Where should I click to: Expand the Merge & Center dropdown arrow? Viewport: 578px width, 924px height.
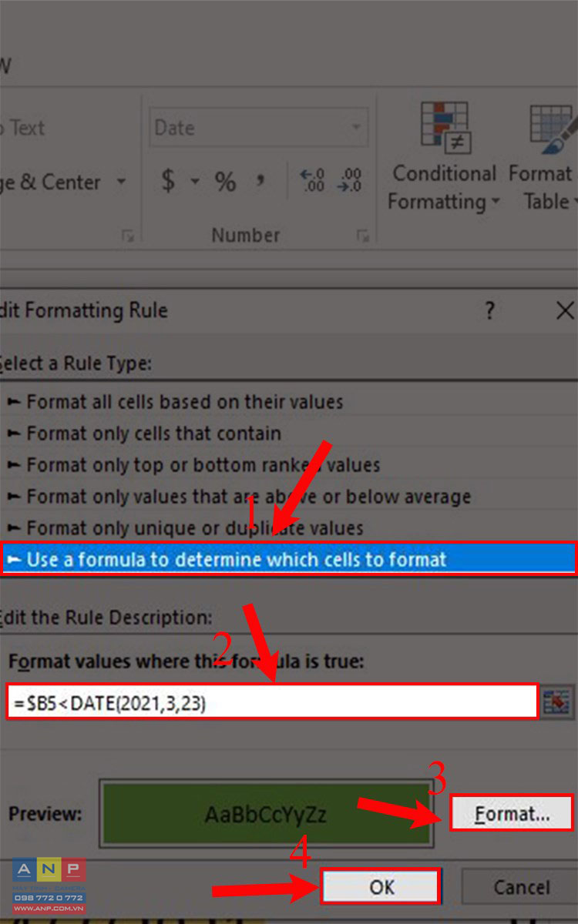coord(121,182)
